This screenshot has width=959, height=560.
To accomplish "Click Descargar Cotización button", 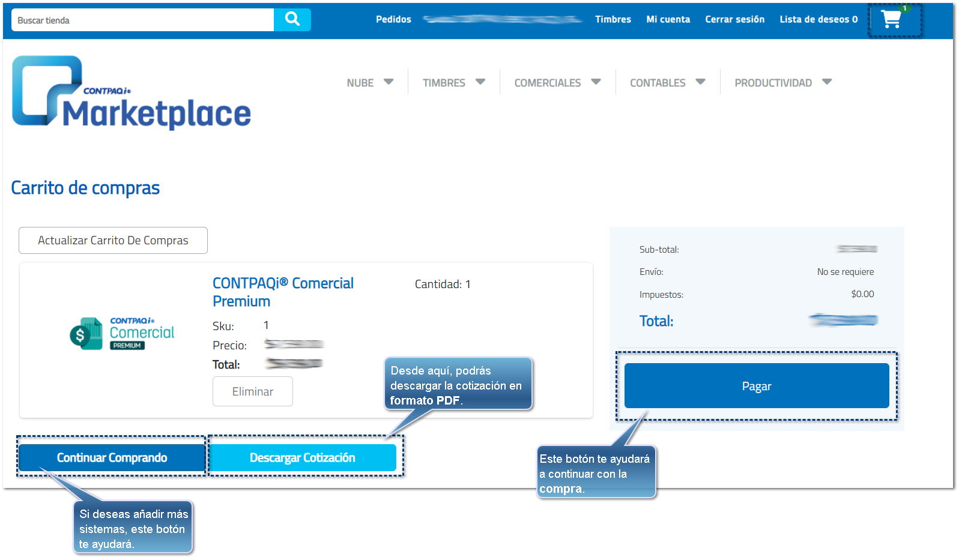I will [x=303, y=458].
